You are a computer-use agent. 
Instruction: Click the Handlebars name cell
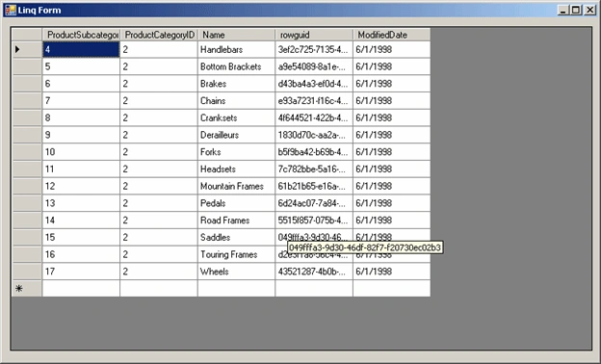(x=237, y=49)
